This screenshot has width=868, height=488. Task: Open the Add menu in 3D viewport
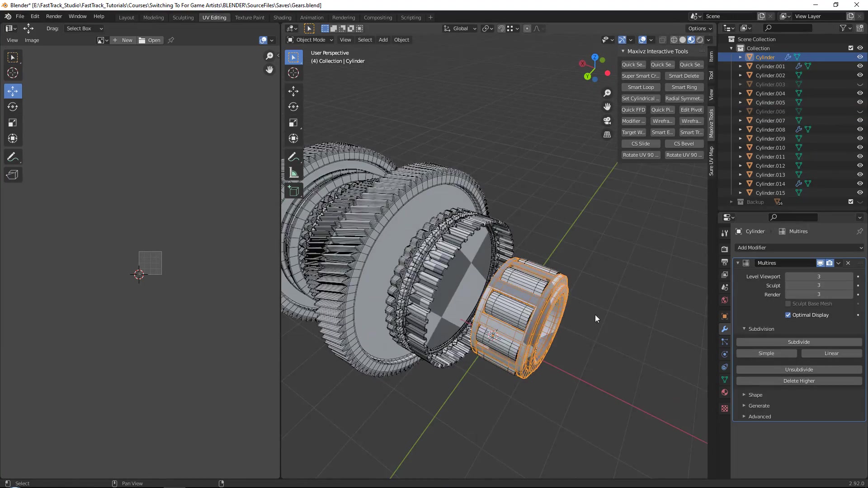coord(383,40)
